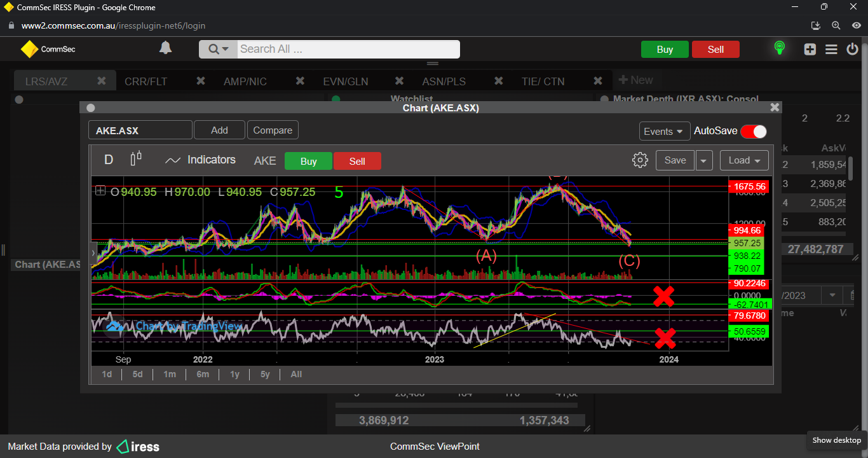Open the notifications bell
This screenshot has width=868, height=458.
tap(165, 48)
